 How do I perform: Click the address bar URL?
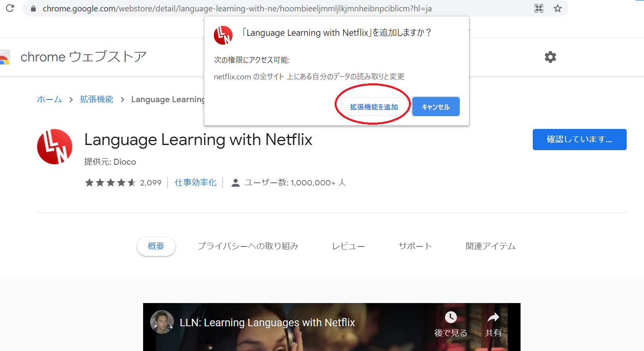tap(237, 9)
